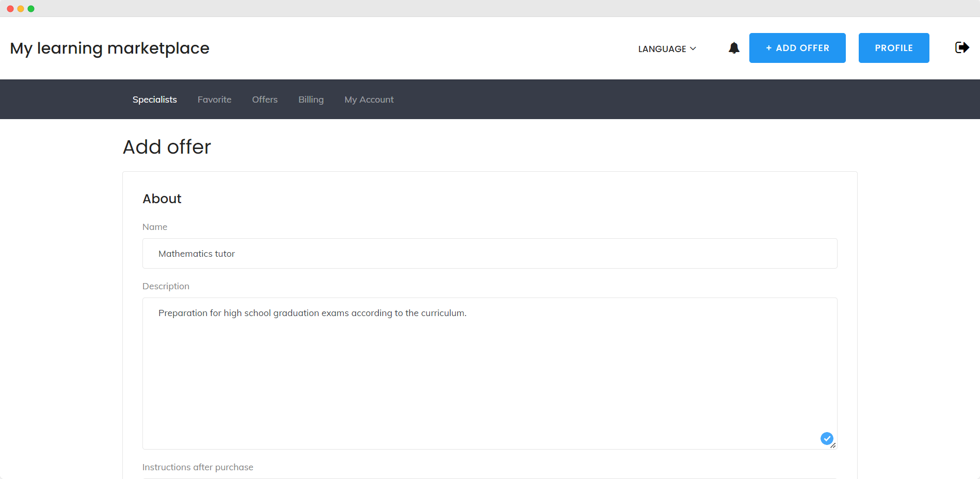Open the Offers tab
Viewport: 980px width, 479px height.
click(x=265, y=100)
